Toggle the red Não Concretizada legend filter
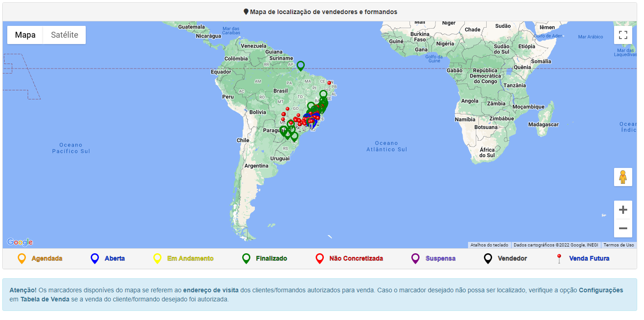The image size is (644, 320). [x=319, y=258]
